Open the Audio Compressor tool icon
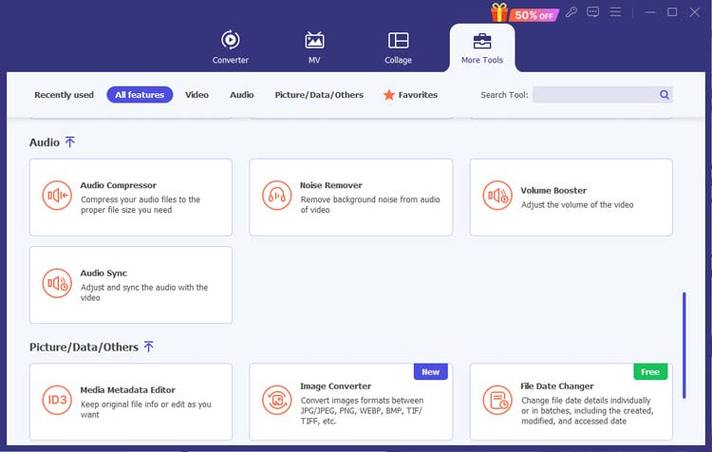This screenshot has height=452, width=712. tap(57, 195)
